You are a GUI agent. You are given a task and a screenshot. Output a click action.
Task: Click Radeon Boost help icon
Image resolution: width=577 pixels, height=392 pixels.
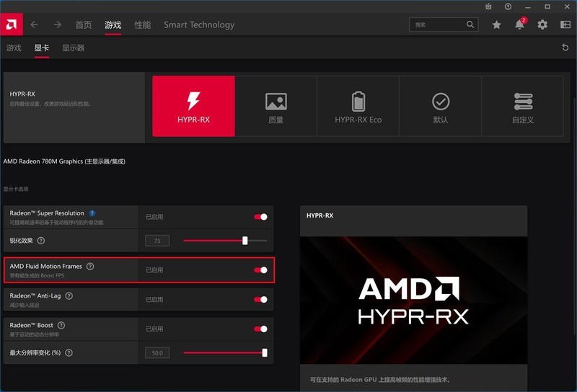pos(61,325)
